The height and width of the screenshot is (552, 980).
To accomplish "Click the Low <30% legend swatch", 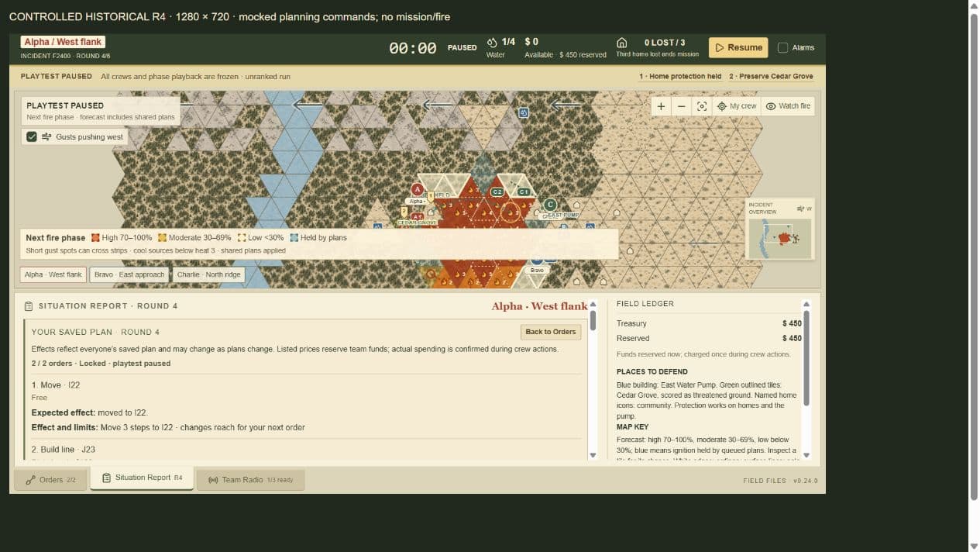I will pyautogui.click(x=242, y=238).
